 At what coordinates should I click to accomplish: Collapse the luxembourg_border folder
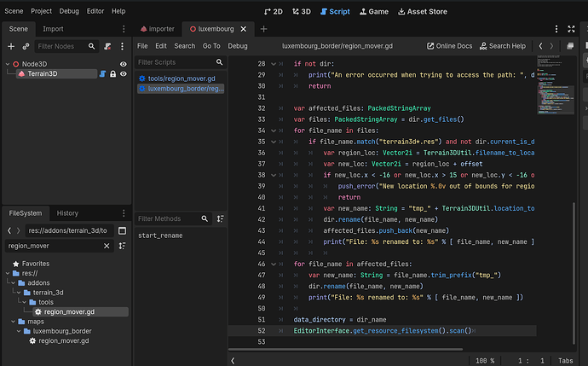[x=19, y=331]
